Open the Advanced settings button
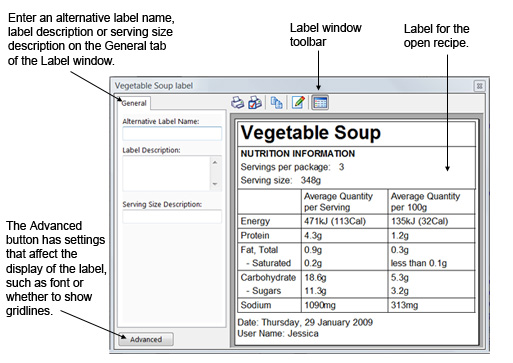The image size is (513, 363). tap(146, 339)
